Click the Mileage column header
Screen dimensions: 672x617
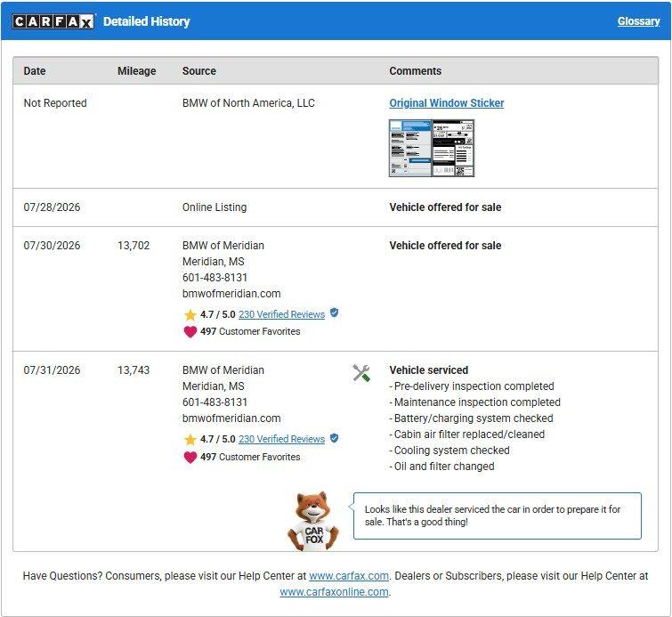pyautogui.click(x=137, y=70)
